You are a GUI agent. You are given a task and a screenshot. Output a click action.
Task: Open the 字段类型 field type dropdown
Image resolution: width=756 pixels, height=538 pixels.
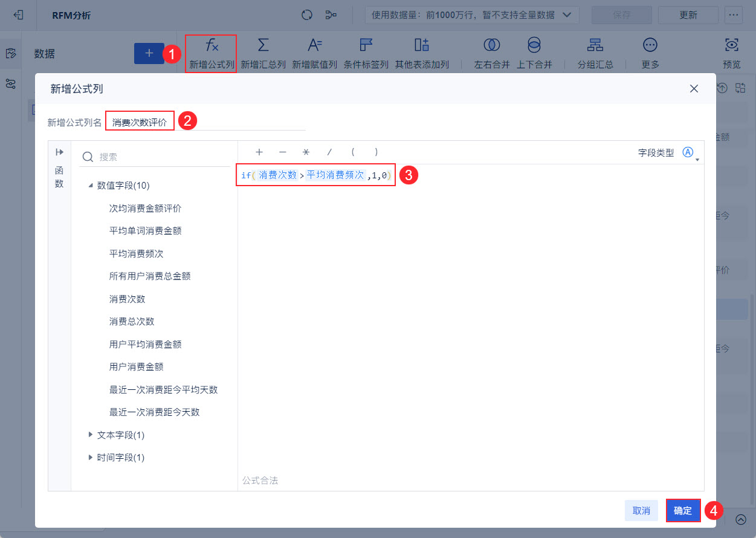click(x=690, y=153)
